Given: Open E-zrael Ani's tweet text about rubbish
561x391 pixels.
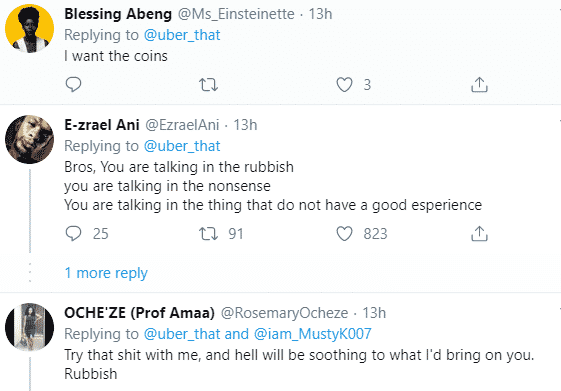Looking at the screenshot, I should pyautogui.click(x=273, y=186).
